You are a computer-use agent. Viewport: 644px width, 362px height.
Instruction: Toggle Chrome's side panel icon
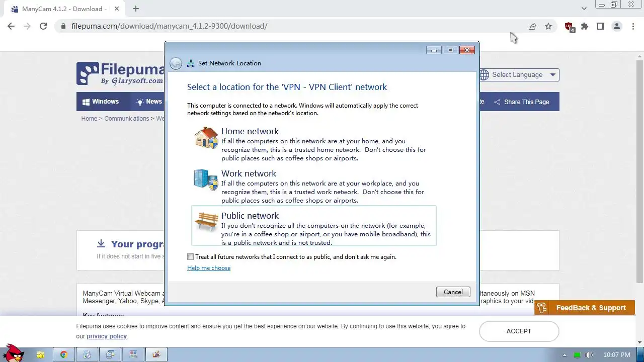[601, 26]
